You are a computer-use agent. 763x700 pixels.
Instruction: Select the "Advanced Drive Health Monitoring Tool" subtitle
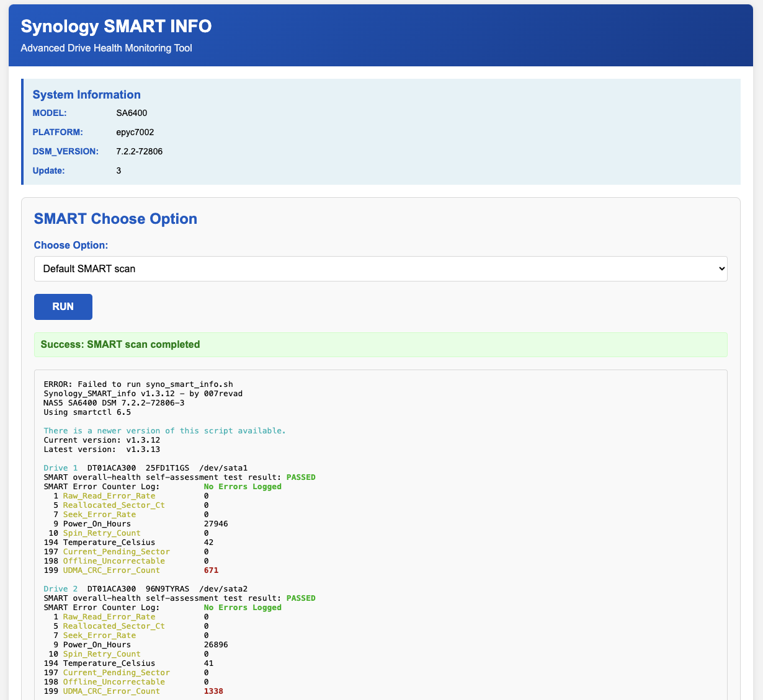(x=106, y=48)
